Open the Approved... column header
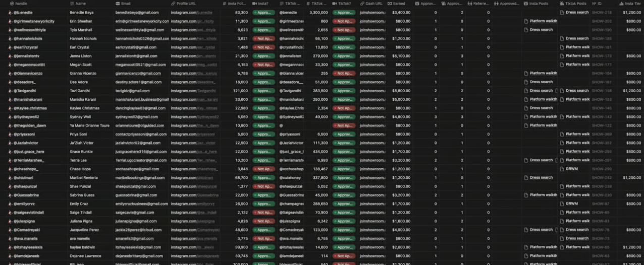Screen dimensions: 644x265 click(506, 4)
